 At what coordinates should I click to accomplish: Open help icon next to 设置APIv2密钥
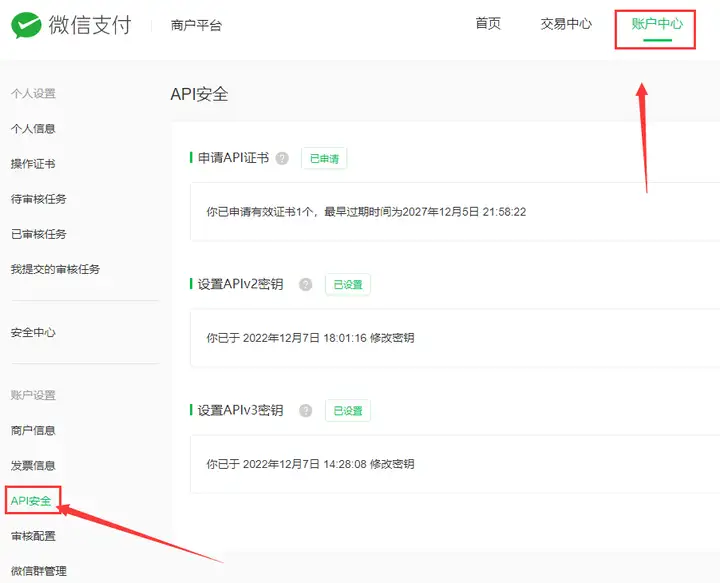pyautogui.click(x=305, y=285)
